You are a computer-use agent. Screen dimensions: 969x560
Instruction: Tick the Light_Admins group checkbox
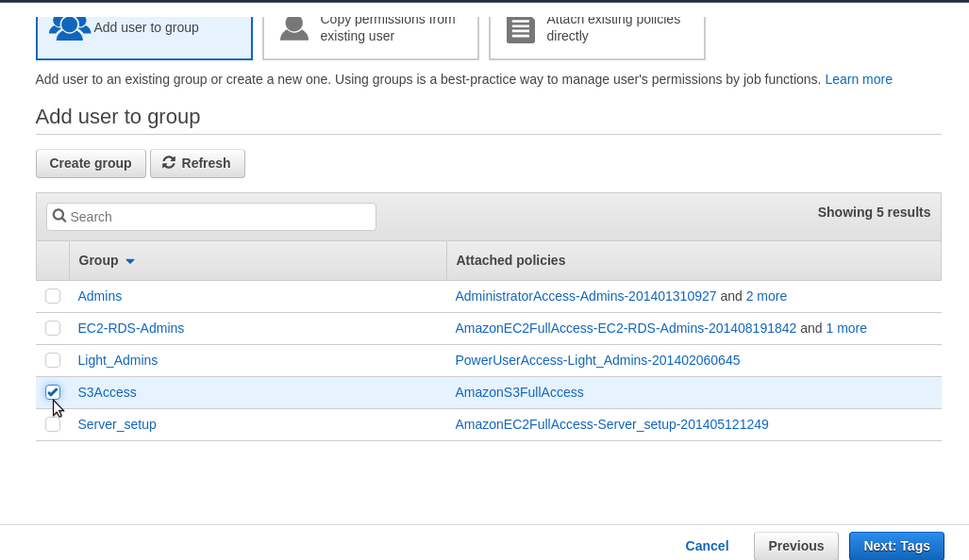53,360
